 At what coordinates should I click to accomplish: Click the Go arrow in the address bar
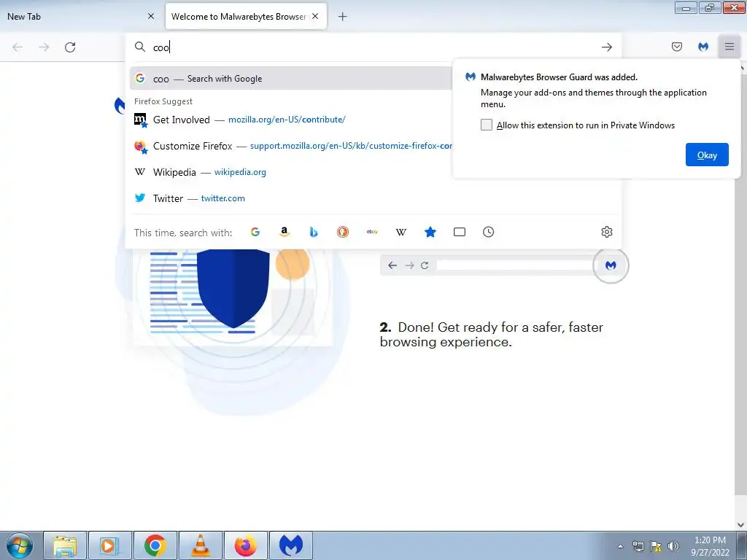point(606,47)
